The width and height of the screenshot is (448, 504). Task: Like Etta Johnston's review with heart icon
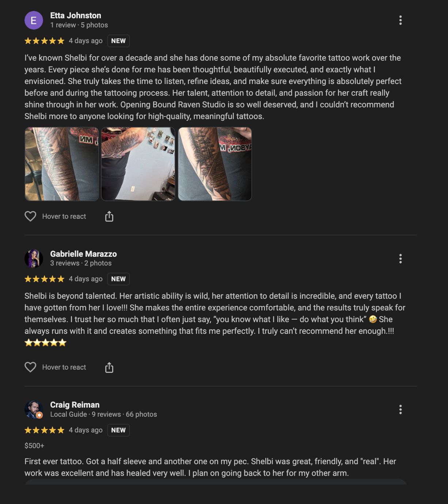tap(30, 216)
